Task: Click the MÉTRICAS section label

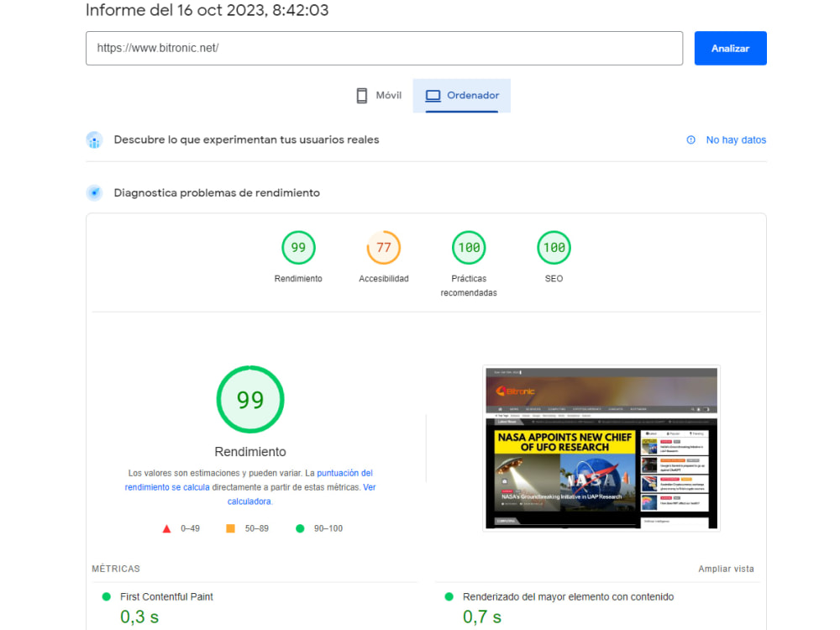Action: click(x=116, y=569)
